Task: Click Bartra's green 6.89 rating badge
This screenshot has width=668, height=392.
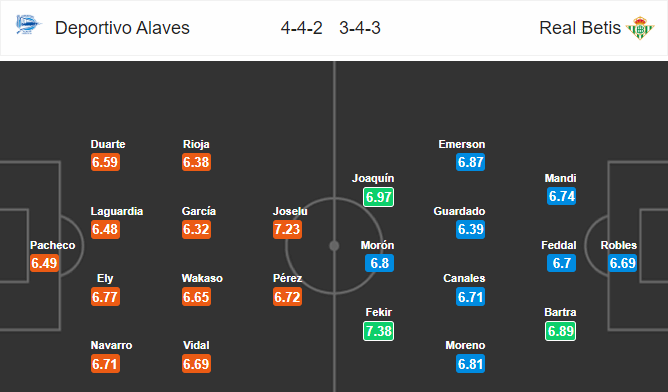Action: [561, 331]
